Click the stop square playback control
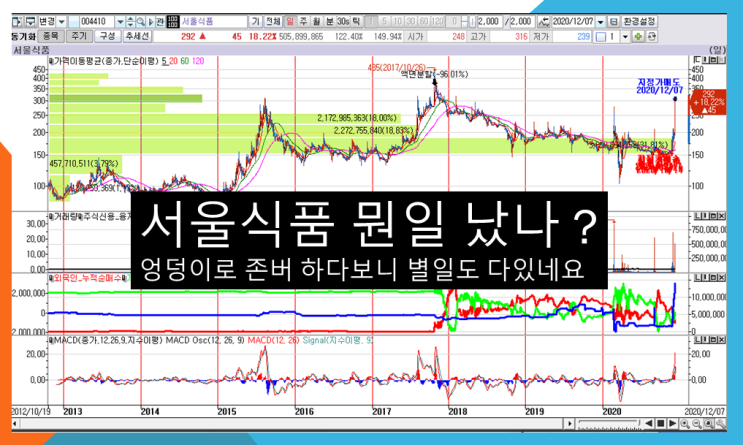Image resolution: width=743 pixels, height=445 pixels. pos(661,423)
